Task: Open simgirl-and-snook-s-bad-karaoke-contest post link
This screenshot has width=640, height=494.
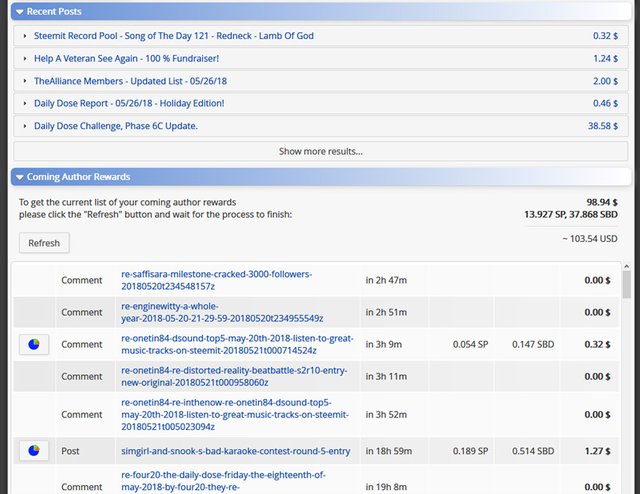Action: pos(236,451)
